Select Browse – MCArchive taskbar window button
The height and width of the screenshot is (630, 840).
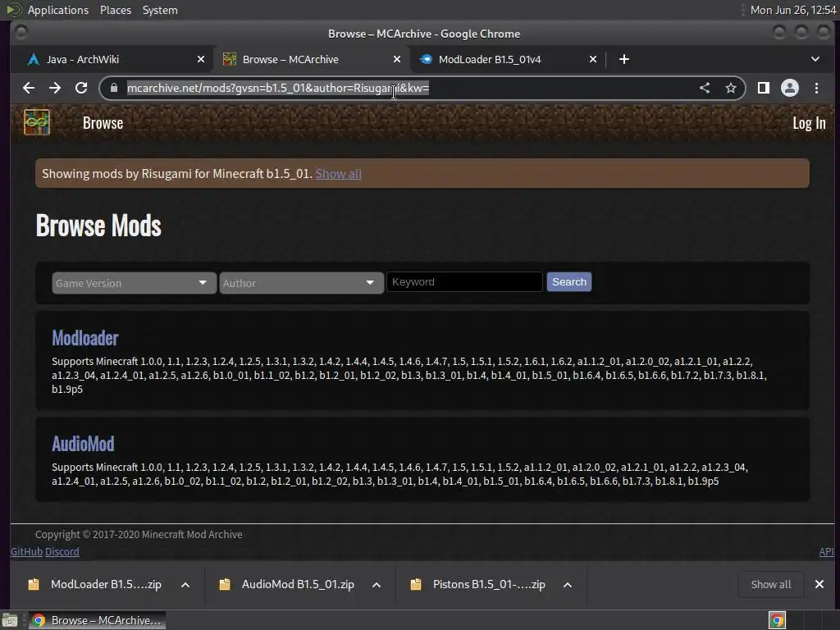[97, 620]
